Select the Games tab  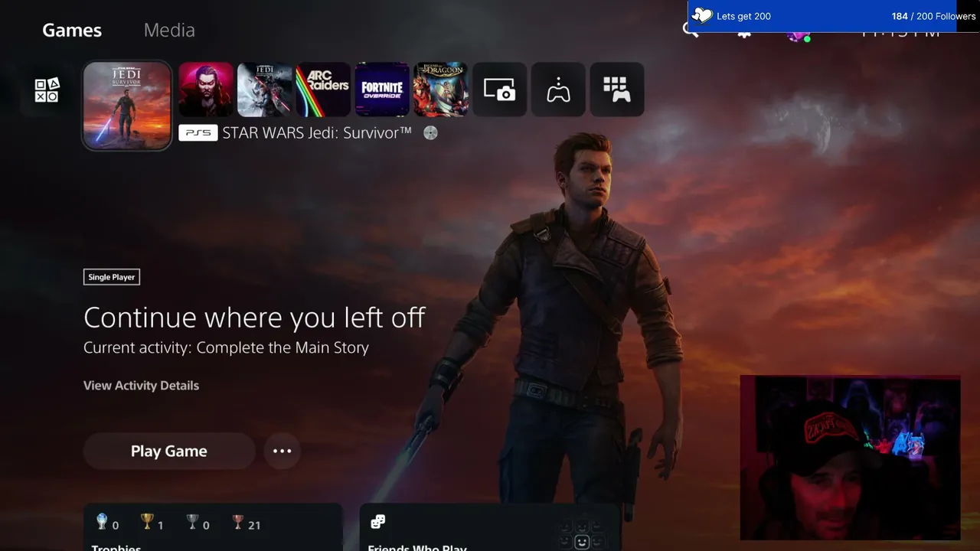(x=72, y=30)
